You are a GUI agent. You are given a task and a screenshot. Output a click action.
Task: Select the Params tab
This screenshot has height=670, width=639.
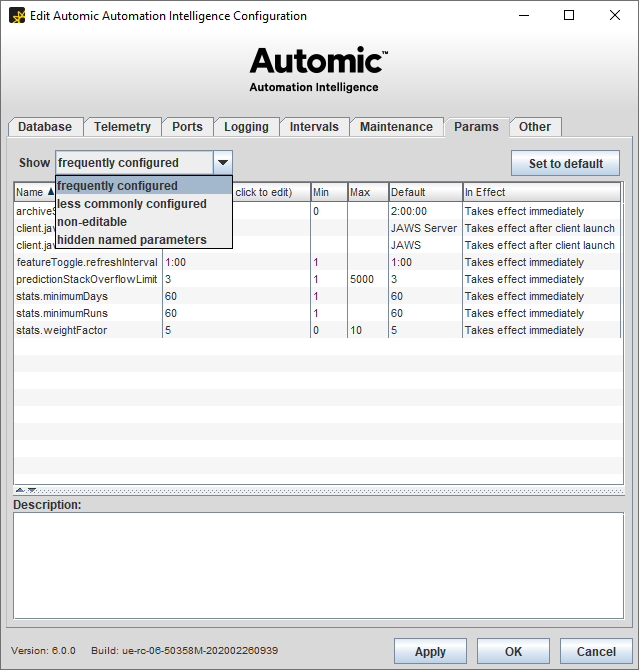tap(476, 127)
